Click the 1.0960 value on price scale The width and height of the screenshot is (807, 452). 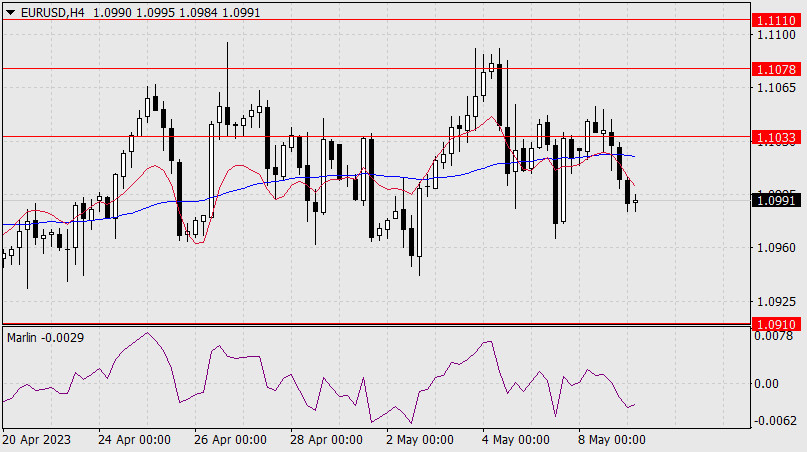pyautogui.click(x=777, y=247)
